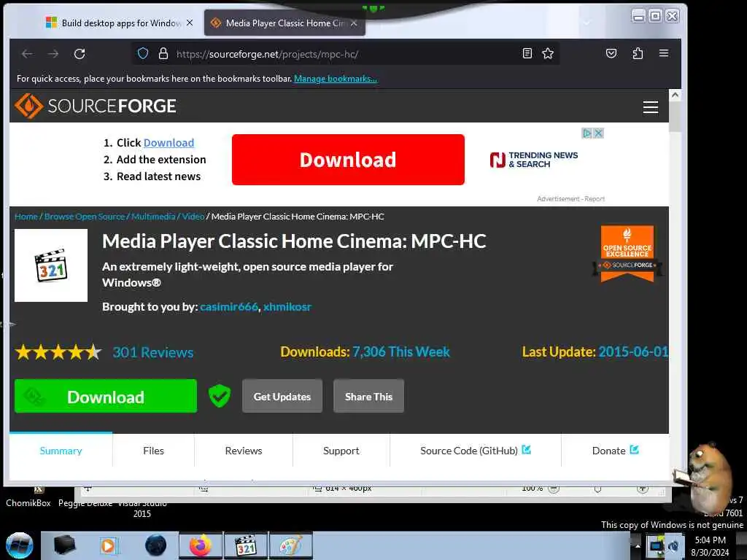Viewport: 747px width, 560px height.
Task: Click the green Download button
Action: (105, 396)
